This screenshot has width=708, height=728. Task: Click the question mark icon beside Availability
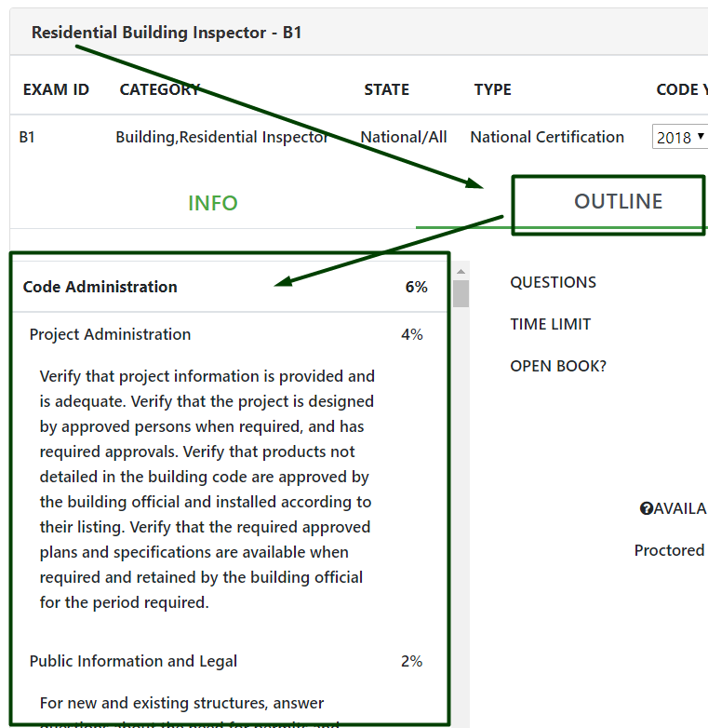[647, 508]
